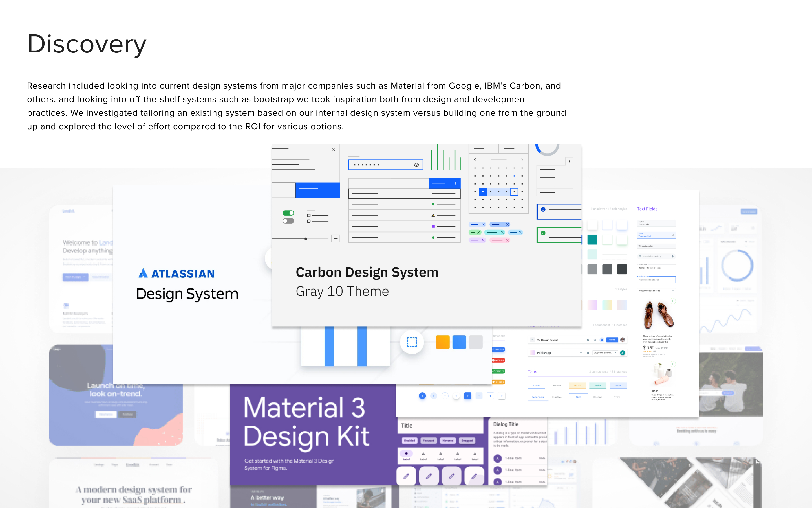Turn off the green Carbon toggle
The height and width of the screenshot is (508, 812).
tap(288, 213)
